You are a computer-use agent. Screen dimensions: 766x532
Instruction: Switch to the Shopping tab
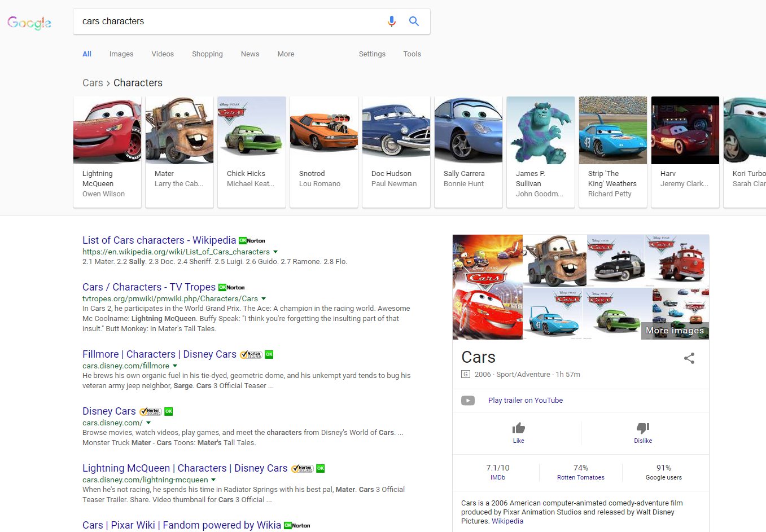pyautogui.click(x=207, y=54)
